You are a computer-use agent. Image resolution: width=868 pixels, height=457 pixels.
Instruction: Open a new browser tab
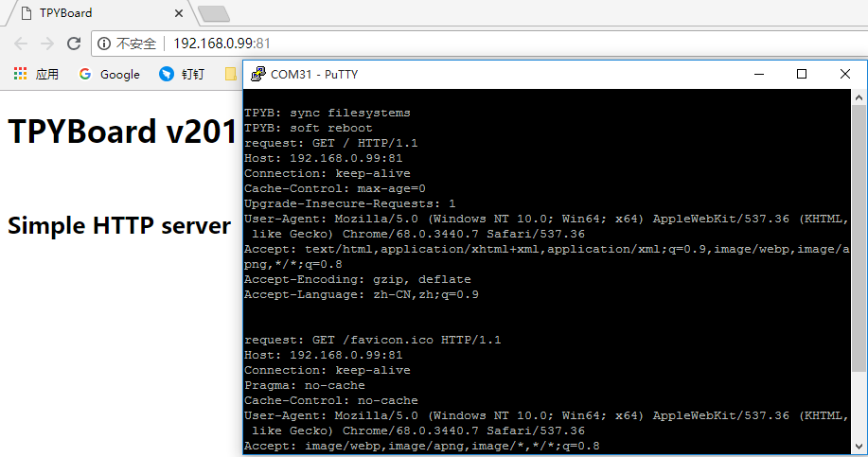point(214,13)
